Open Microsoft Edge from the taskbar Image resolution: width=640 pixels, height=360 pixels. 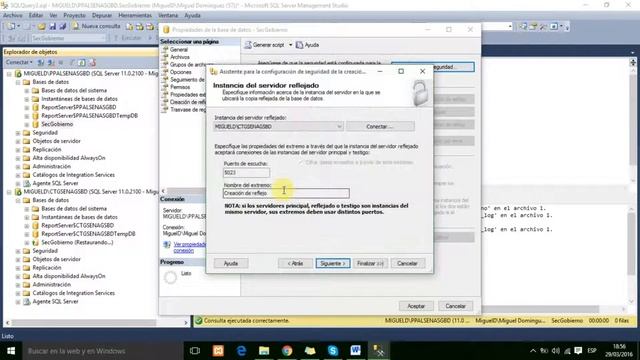[241, 351]
